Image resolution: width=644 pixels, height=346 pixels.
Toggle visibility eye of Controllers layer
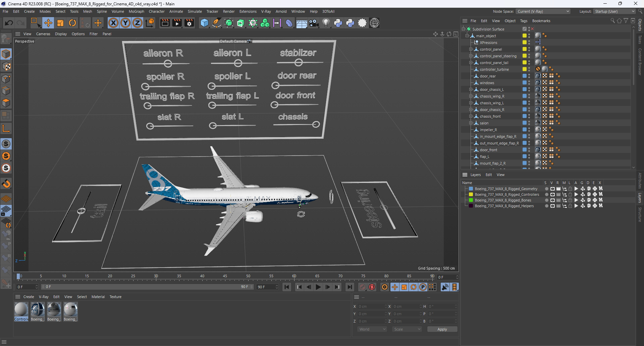click(552, 194)
